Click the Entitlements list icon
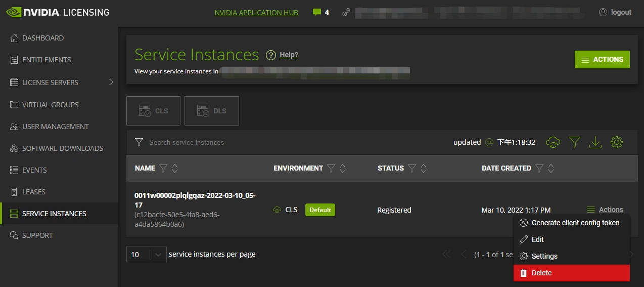 [14, 60]
